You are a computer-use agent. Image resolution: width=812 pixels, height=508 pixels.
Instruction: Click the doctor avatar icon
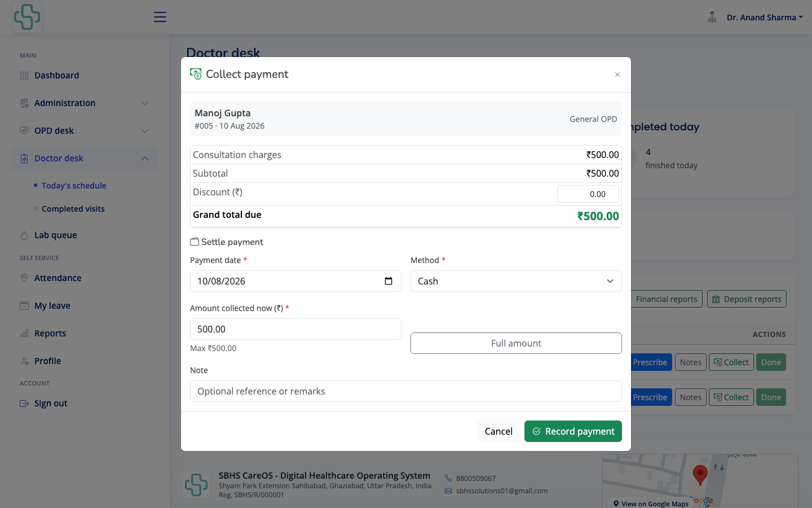712,17
